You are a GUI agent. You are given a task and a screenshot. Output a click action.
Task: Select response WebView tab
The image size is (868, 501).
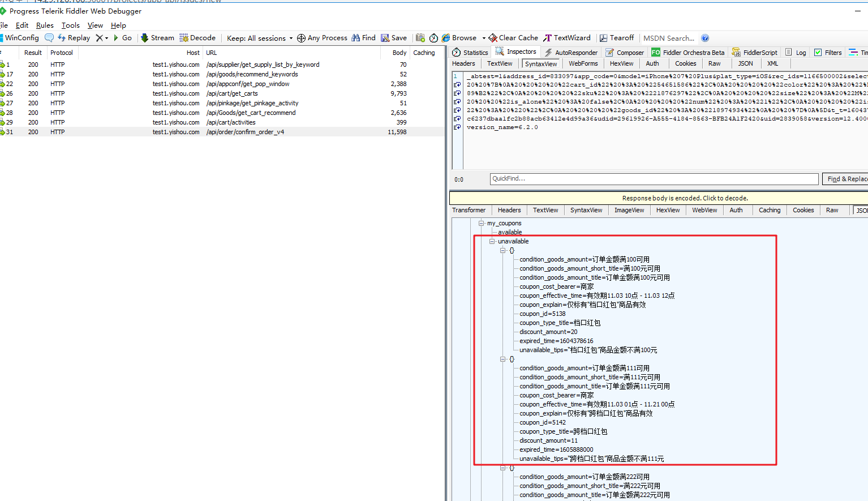704,210
